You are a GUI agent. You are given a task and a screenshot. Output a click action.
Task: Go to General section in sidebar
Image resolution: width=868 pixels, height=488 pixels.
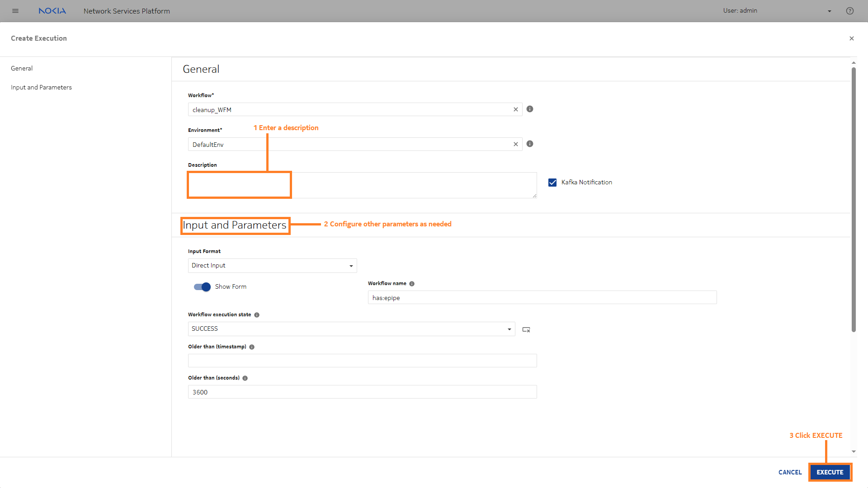(22, 68)
